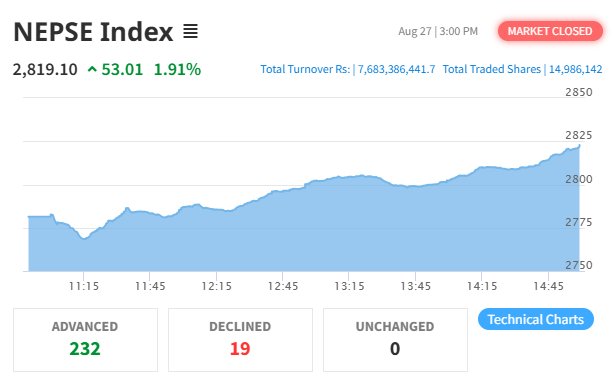Click the 2800 y-axis gridline label

pos(578,179)
